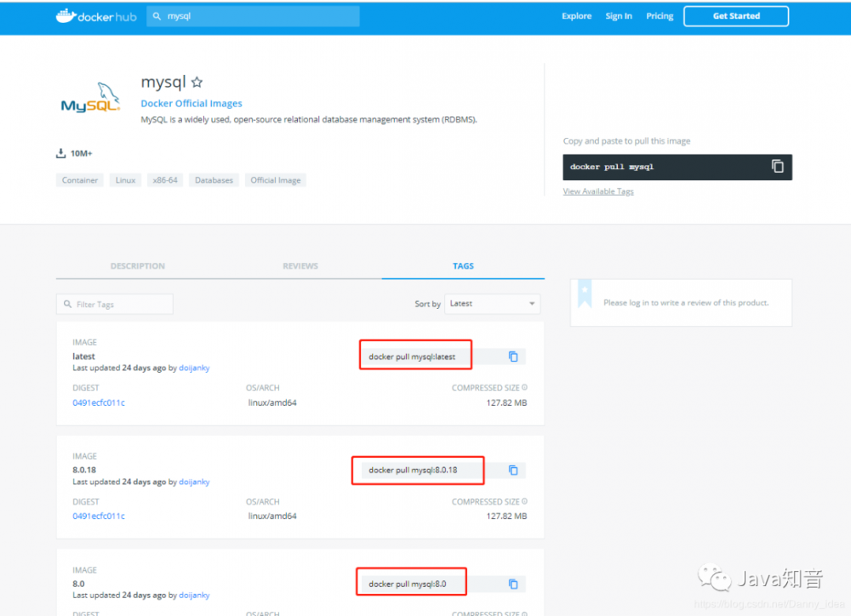Click View Available Tags link
The width and height of the screenshot is (851, 616).
tap(597, 191)
